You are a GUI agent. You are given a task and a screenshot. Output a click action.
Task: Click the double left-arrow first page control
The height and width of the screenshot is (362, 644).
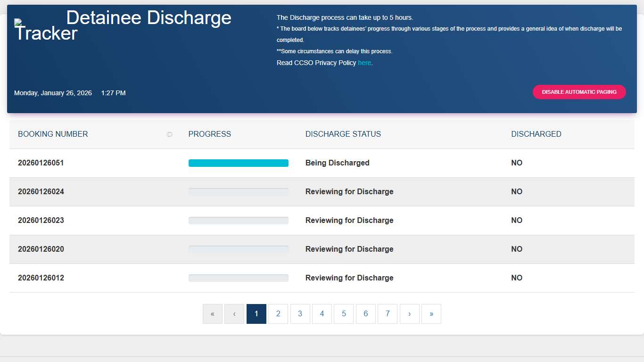[212, 313]
